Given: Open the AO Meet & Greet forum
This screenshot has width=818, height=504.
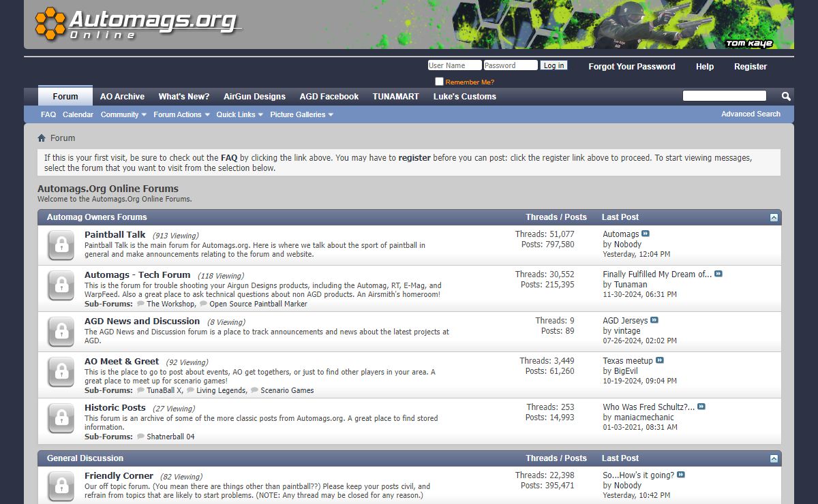Looking at the screenshot, I should coord(121,361).
